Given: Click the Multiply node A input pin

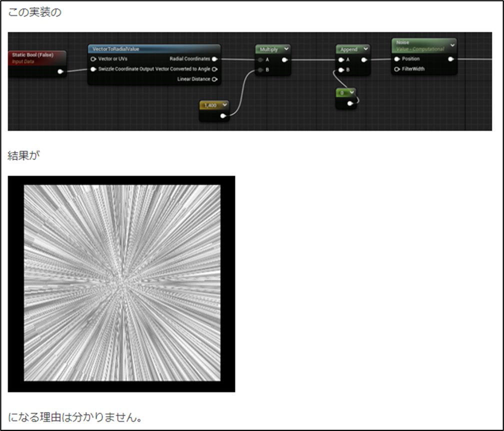Looking at the screenshot, I should (x=260, y=60).
